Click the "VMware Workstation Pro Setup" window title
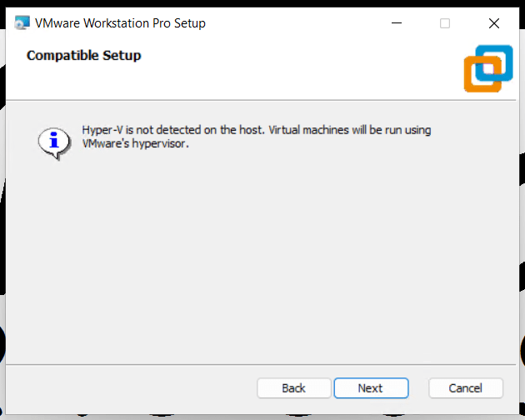The image size is (525, 420). tap(120, 23)
